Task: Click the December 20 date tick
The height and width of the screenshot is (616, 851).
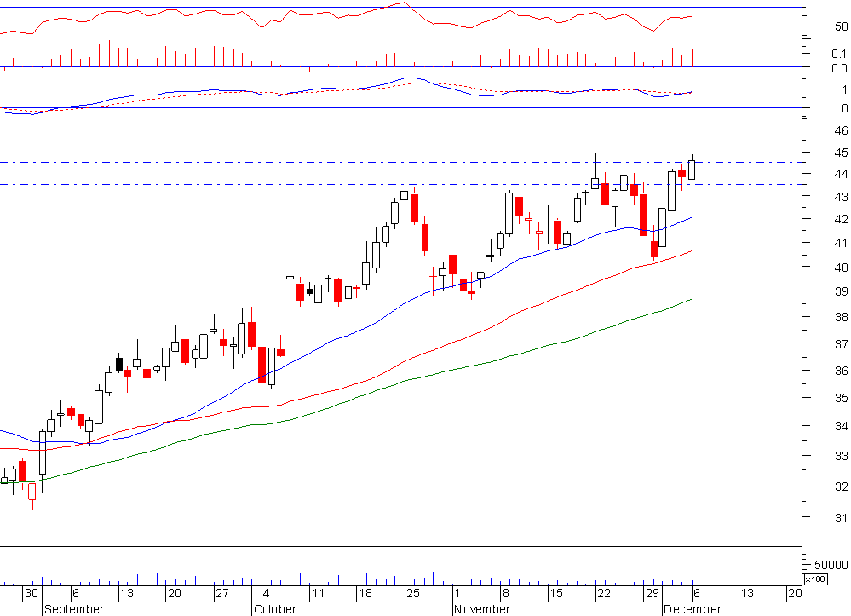Action: pyautogui.click(x=795, y=593)
